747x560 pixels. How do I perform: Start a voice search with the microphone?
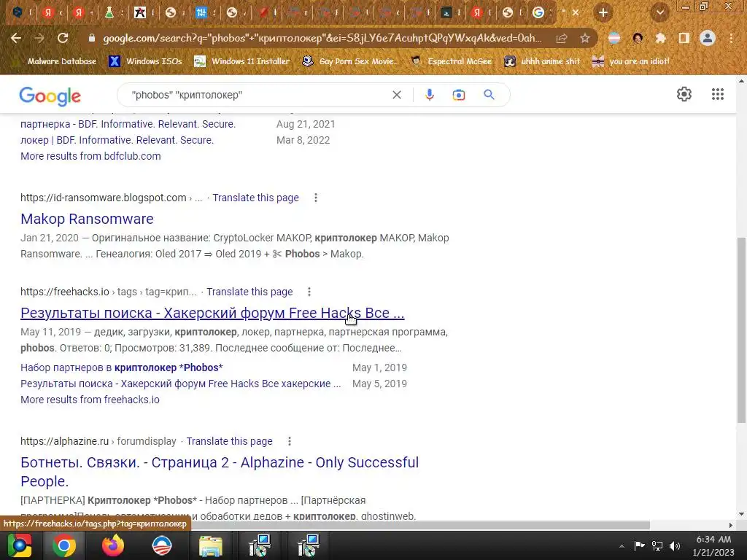(x=429, y=95)
